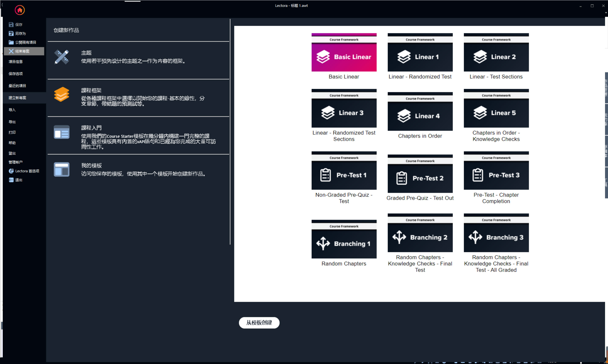Select the Pre-Test 1 framework thumbnail
This screenshot has height=364, width=608.
[344, 170]
